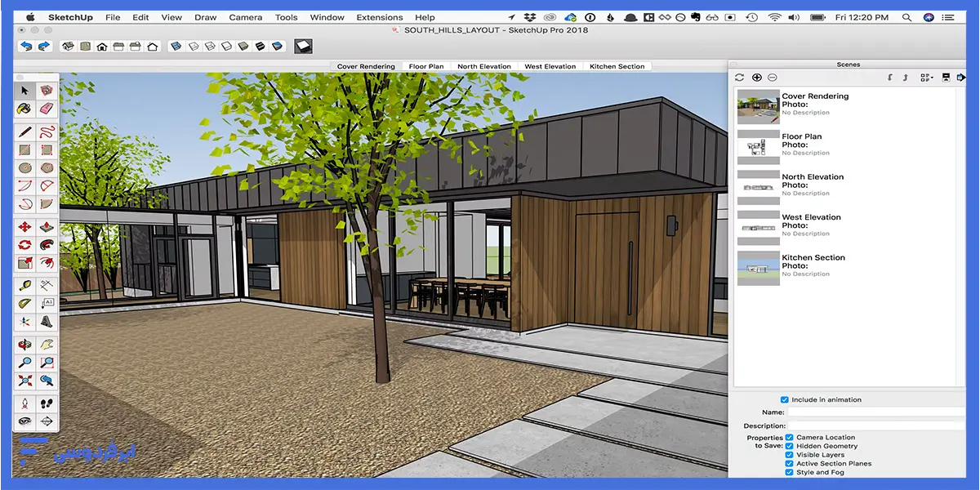Open the Scenes panel details menu arrow
The image size is (980, 490).
tap(960, 78)
